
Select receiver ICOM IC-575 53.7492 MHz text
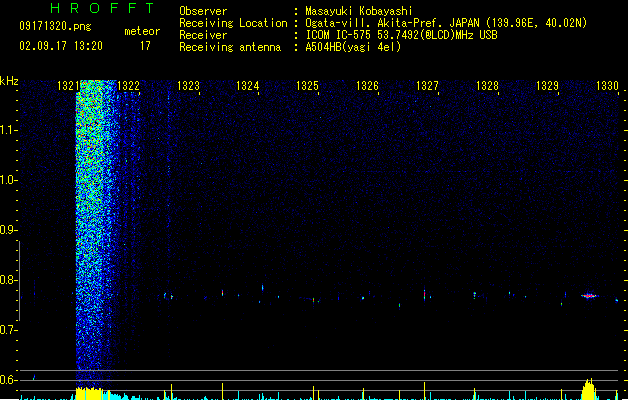(x=401, y=35)
